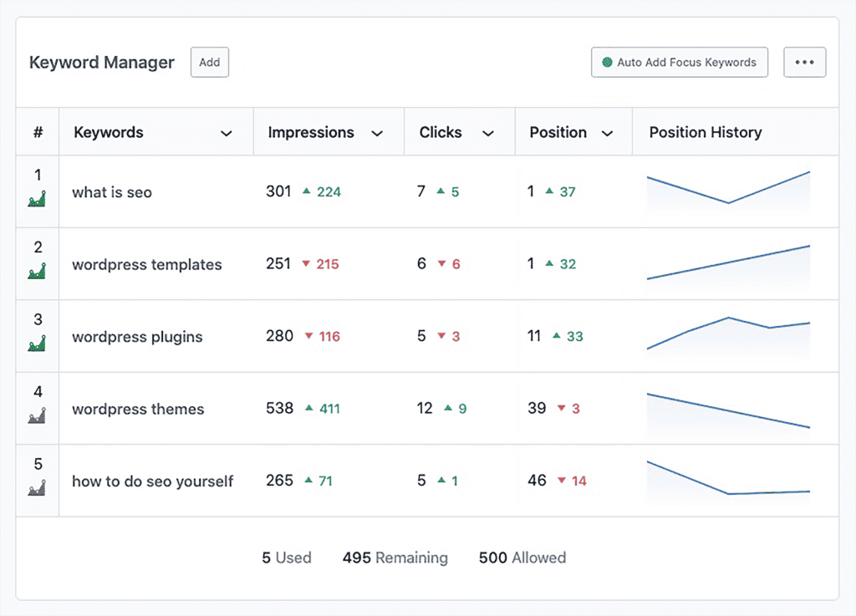Open the Clicks column sort chevron
This screenshot has width=856, height=616.
click(x=488, y=133)
